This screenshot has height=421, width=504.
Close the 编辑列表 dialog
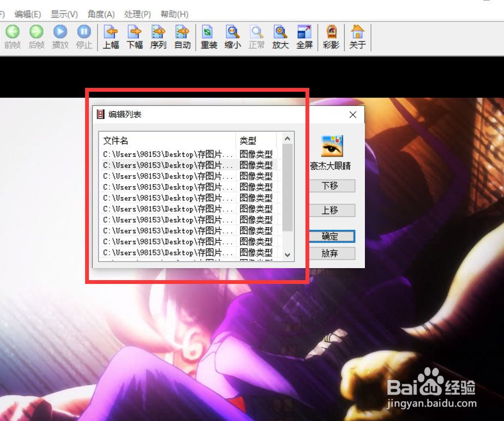(352, 115)
